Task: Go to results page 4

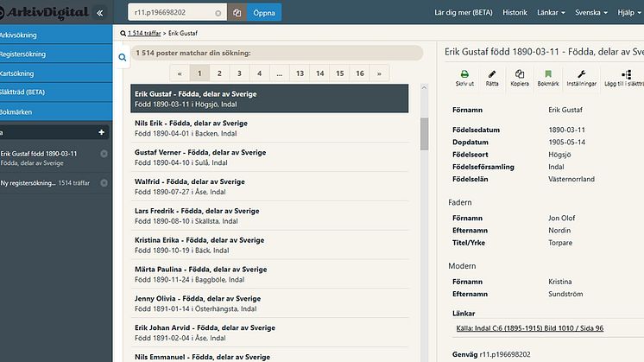Action: (259, 73)
